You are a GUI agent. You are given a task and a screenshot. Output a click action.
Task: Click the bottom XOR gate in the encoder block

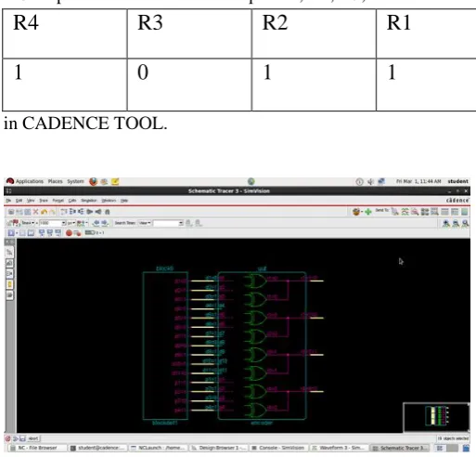(255, 410)
